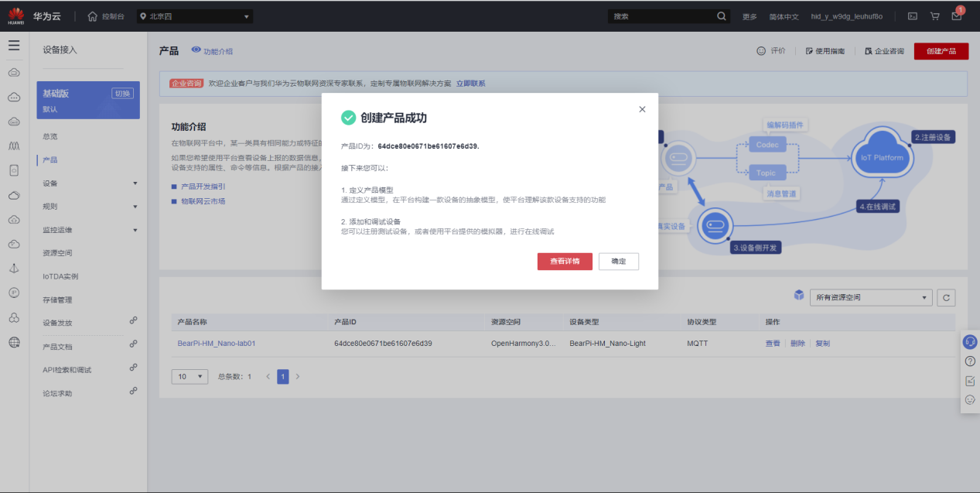The height and width of the screenshot is (493, 980).
Task: Open the 更多 top menu
Action: pyautogui.click(x=750, y=16)
